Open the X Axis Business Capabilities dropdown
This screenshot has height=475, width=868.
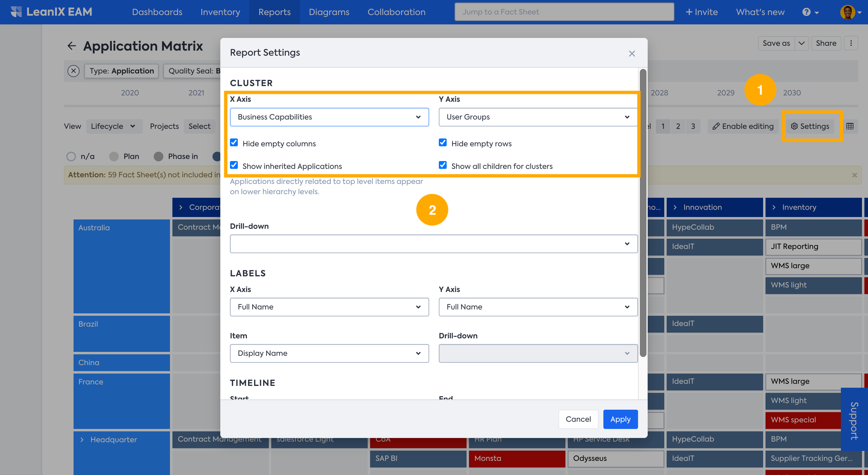pos(329,117)
